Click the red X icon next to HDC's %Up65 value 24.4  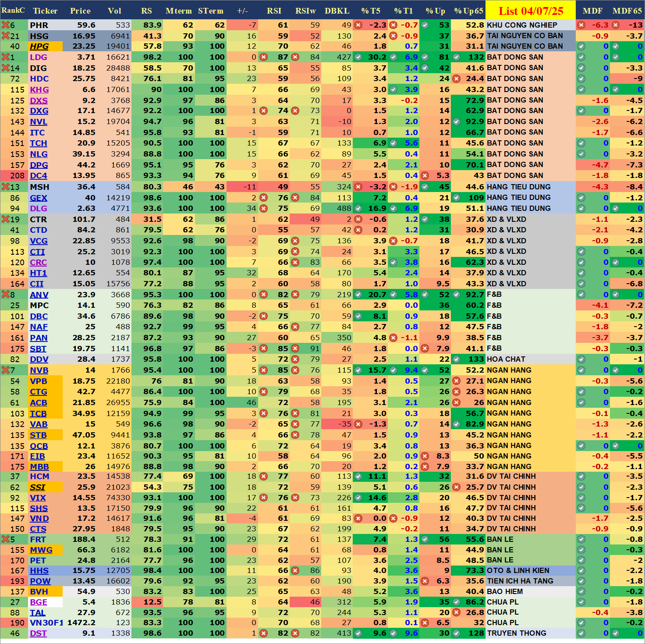click(456, 79)
